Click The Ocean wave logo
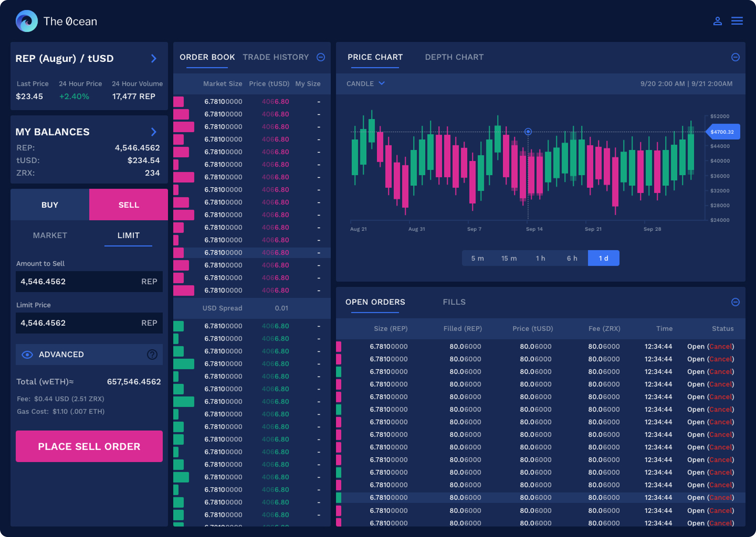 pyautogui.click(x=27, y=21)
